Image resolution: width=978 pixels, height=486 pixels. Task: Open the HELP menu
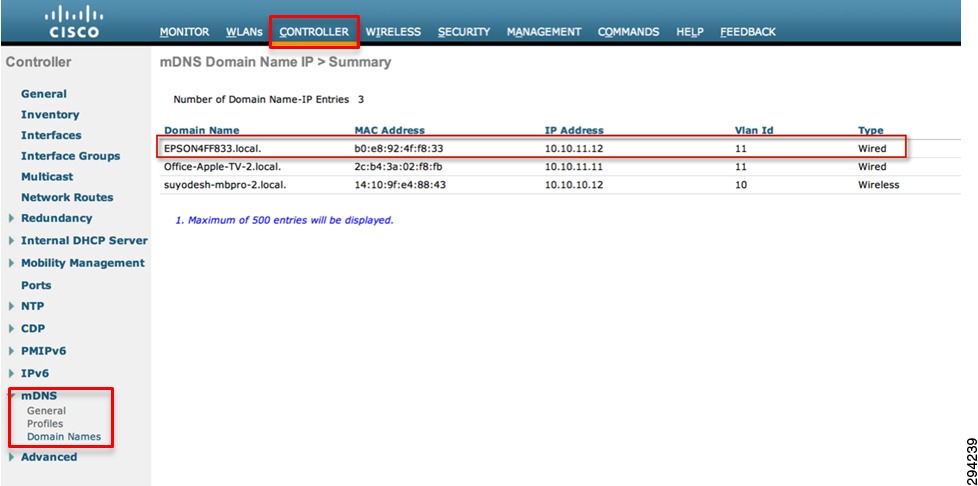coord(690,32)
